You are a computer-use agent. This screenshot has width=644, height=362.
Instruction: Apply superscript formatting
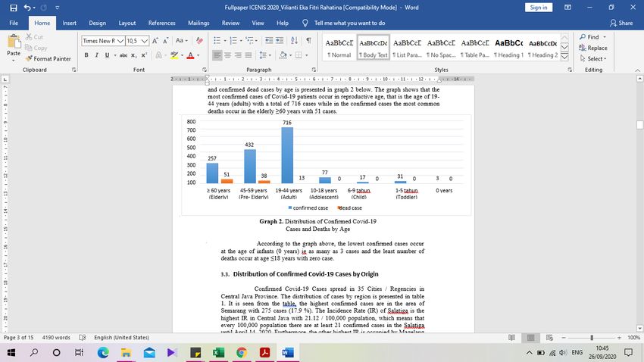click(x=144, y=55)
